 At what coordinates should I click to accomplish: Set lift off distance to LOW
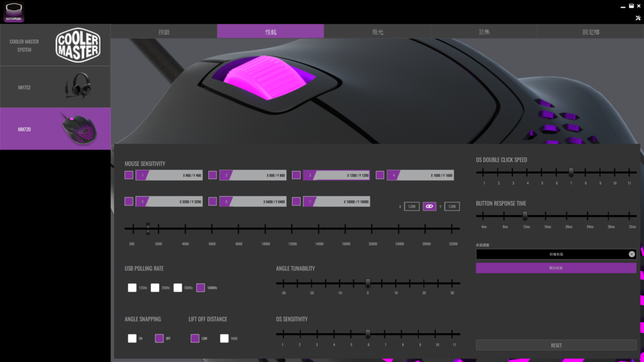coord(195,338)
